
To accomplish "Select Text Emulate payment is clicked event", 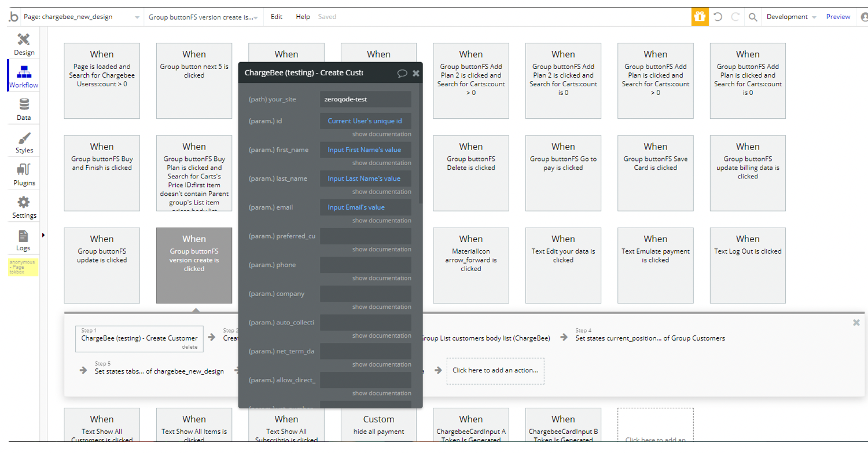I will (656, 265).
